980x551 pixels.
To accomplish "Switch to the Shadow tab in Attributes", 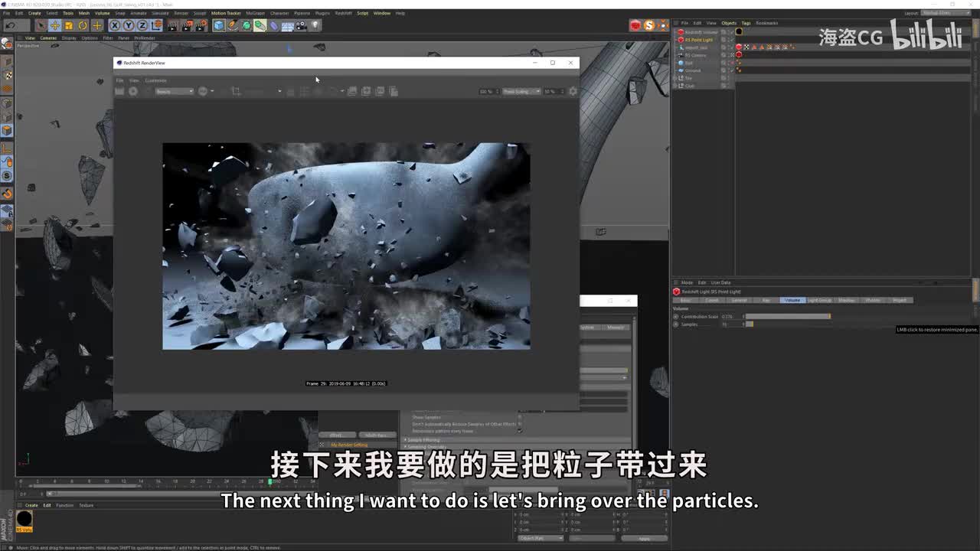I will pyautogui.click(x=846, y=300).
